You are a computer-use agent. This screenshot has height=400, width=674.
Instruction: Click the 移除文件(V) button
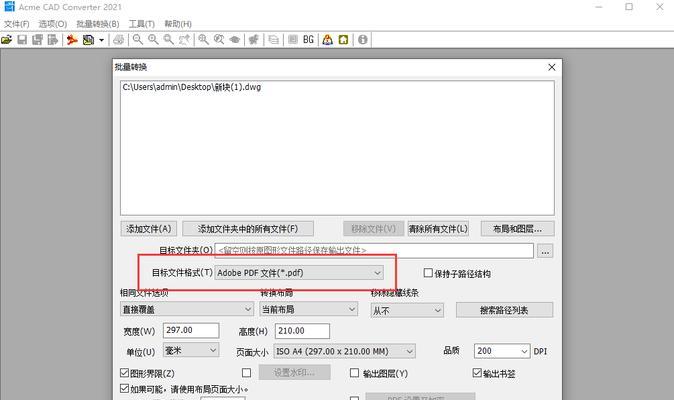(x=374, y=229)
